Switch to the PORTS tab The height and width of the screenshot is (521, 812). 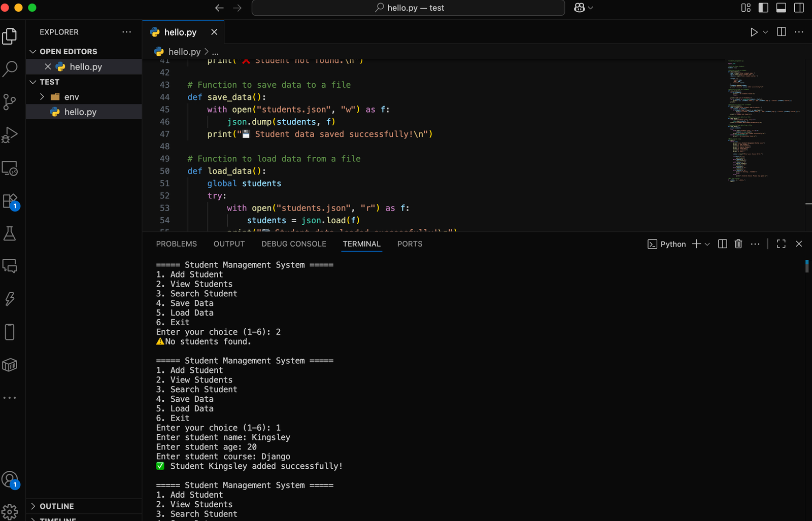pos(410,244)
